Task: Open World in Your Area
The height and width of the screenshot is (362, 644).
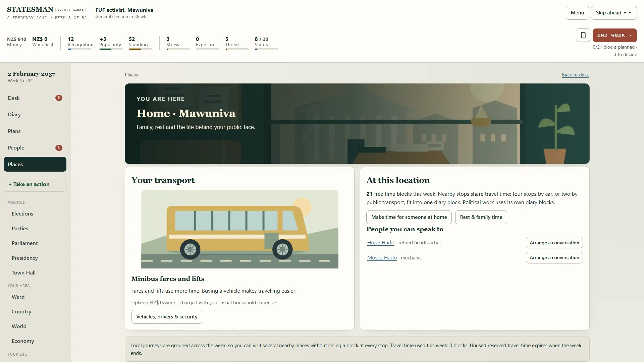Action: (x=19, y=326)
